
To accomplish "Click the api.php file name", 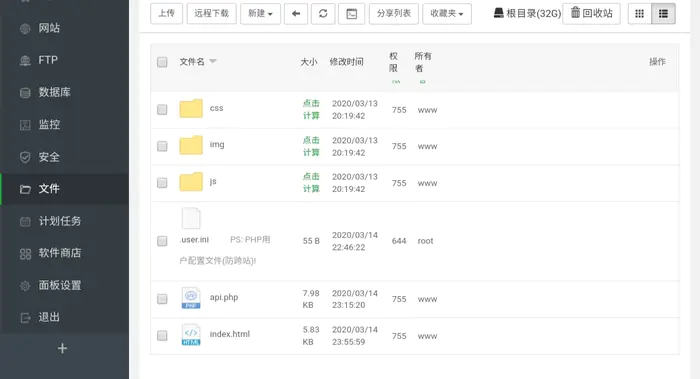I will point(224,297).
